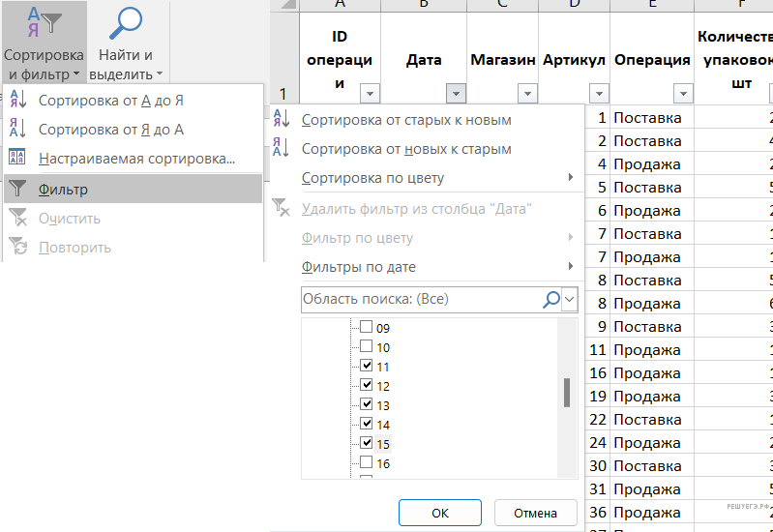
Task: Click the sort Я to A icon
Action: [x=17, y=130]
